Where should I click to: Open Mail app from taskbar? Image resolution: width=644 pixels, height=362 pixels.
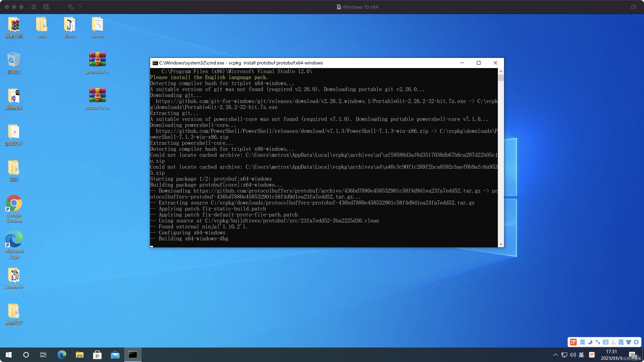(115, 355)
